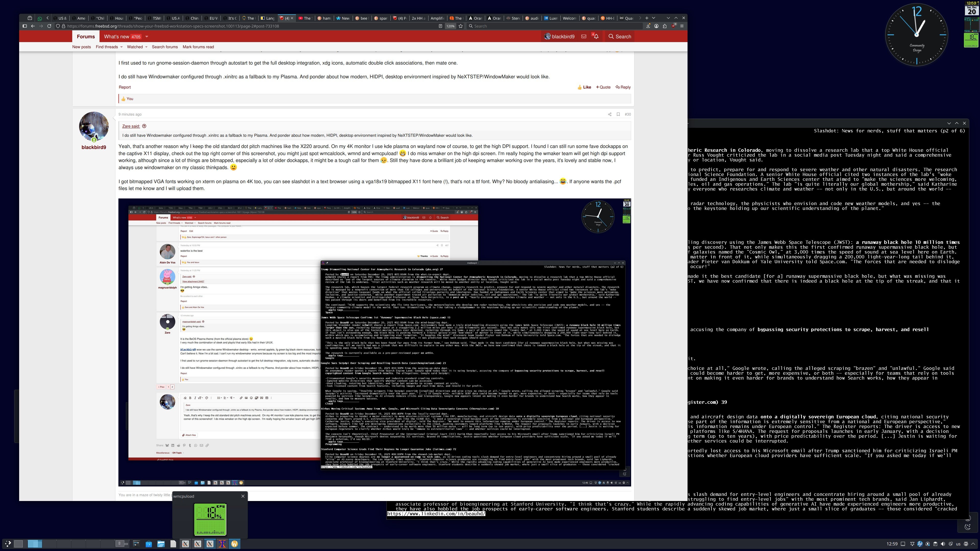Open the clipboard tool from the system tray
Screen dimensions: 980x551
point(935,545)
